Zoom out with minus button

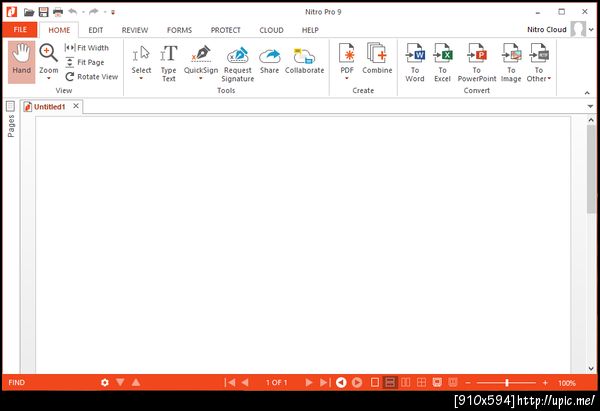point(468,383)
